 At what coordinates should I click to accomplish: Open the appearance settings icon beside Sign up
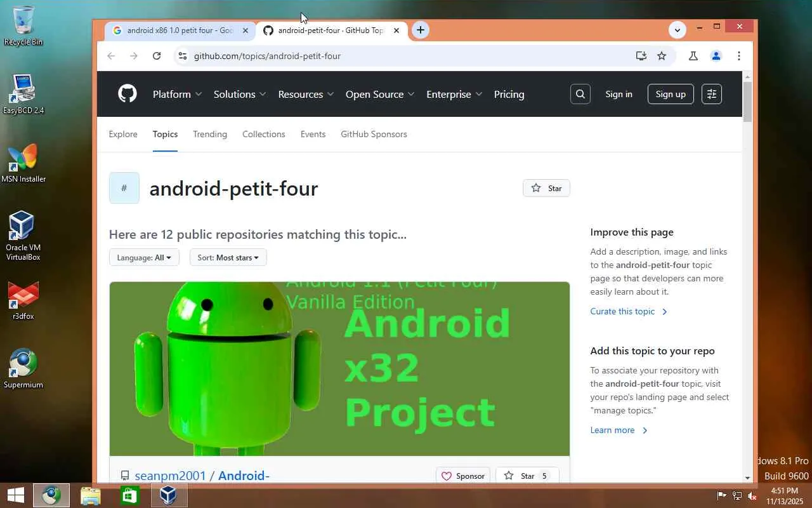pos(712,94)
